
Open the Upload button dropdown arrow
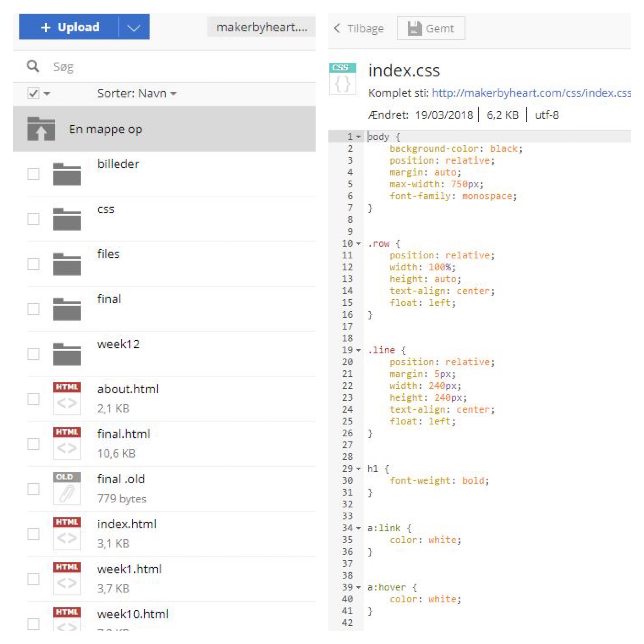point(134,27)
